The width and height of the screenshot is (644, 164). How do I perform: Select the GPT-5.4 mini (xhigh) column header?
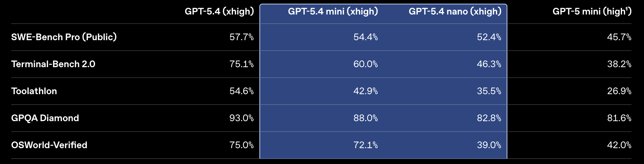pos(333,11)
